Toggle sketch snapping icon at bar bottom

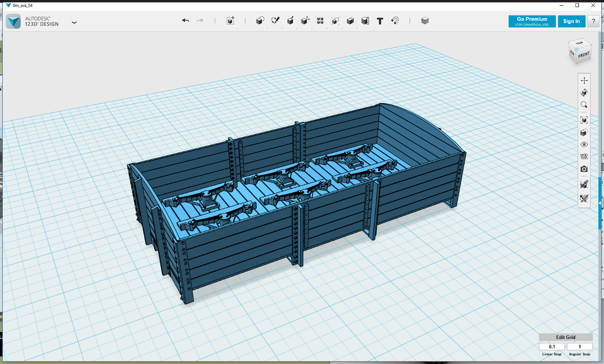[x=584, y=198]
